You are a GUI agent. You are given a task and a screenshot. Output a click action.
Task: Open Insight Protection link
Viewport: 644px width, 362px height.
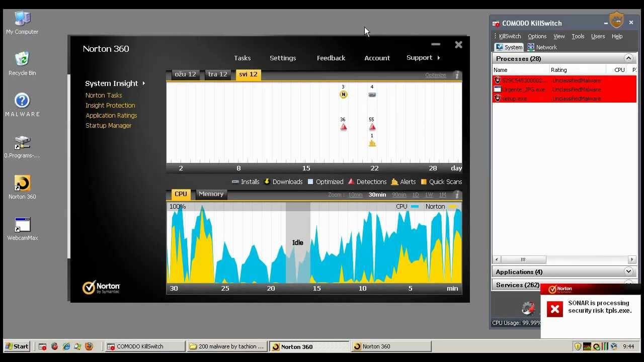pyautogui.click(x=110, y=105)
